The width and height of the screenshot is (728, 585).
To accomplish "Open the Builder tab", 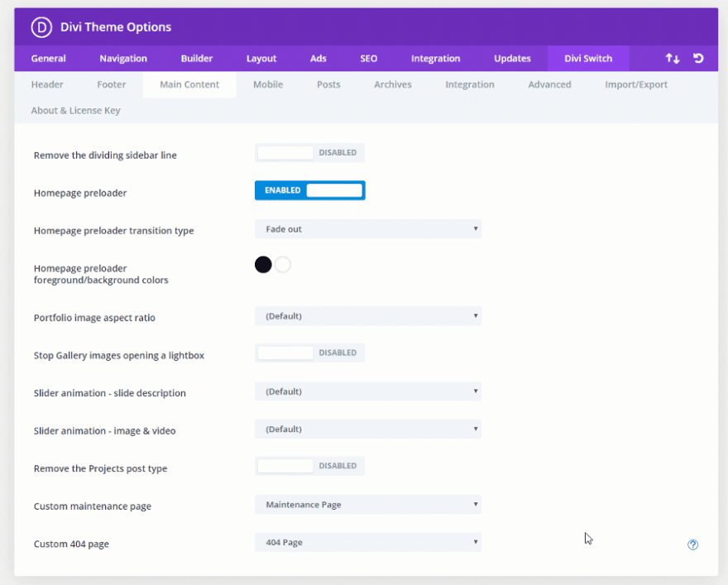I will coord(197,59).
